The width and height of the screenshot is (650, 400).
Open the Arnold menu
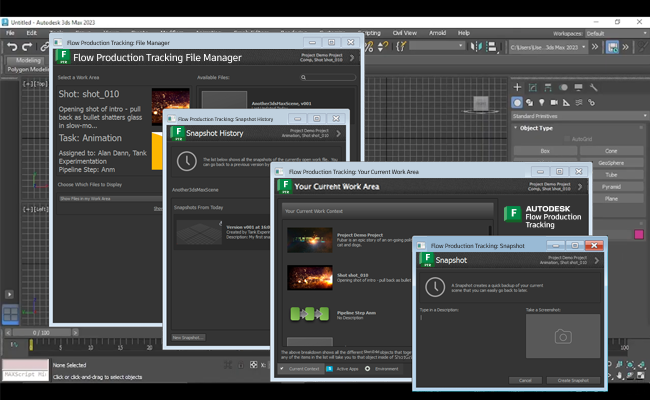[x=437, y=33]
